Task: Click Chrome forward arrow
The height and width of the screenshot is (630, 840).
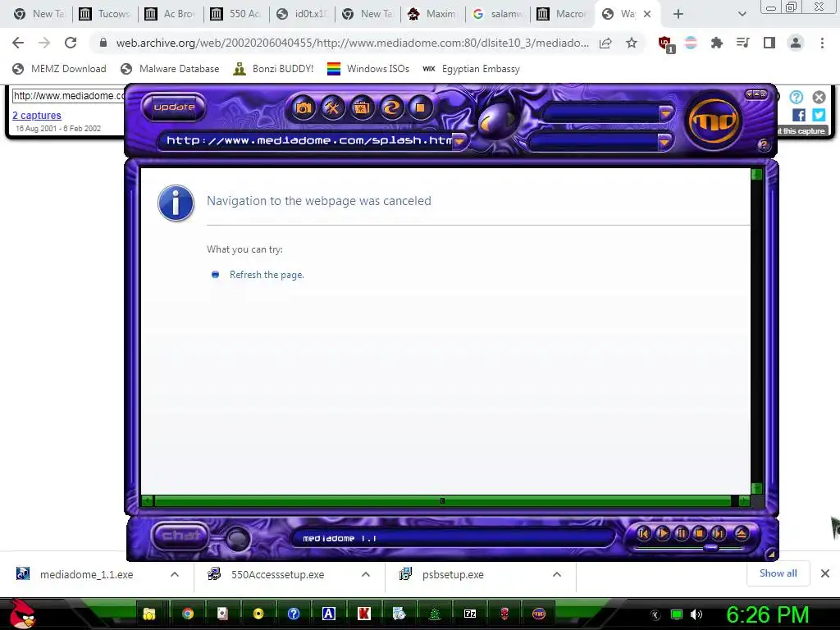Action: (x=44, y=43)
